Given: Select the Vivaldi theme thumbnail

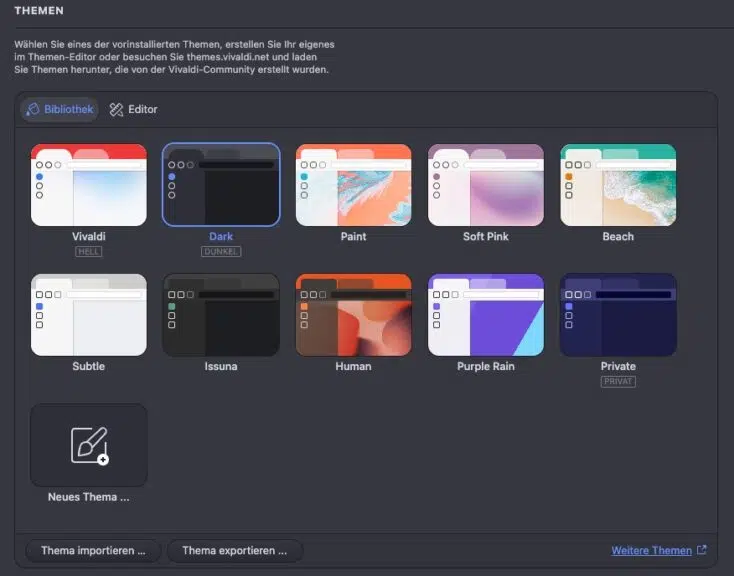Looking at the screenshot, I should pos(89,185).
